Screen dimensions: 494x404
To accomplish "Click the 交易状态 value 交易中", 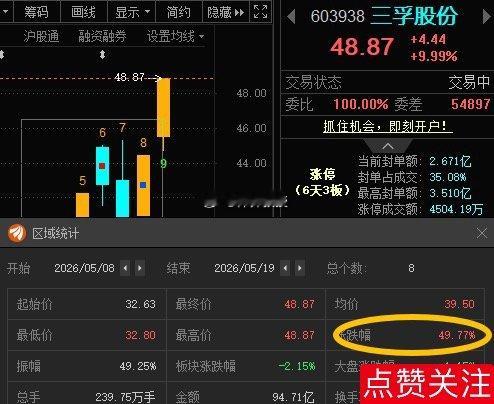I will click(469, 82).
